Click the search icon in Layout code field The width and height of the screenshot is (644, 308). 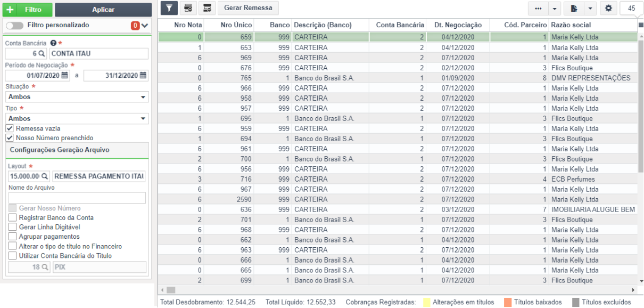coord(45,176)
